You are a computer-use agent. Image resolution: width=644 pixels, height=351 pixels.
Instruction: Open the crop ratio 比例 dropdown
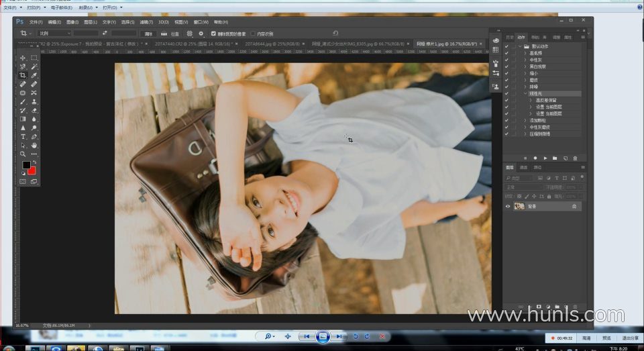coord(54,34)
